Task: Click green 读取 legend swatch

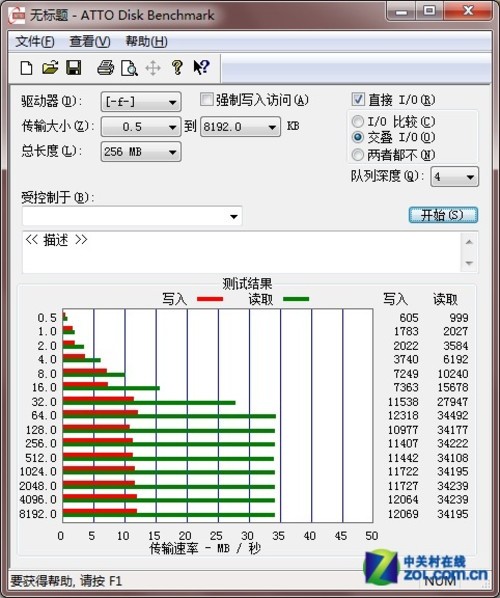Action: [296, 299]
